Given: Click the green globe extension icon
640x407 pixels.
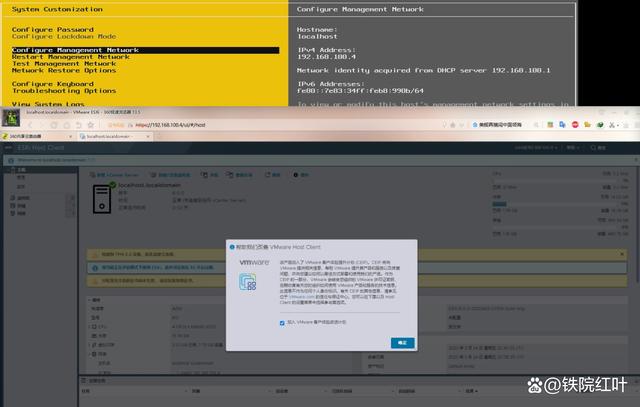Looking at the screenshot, I should [600, 125].
